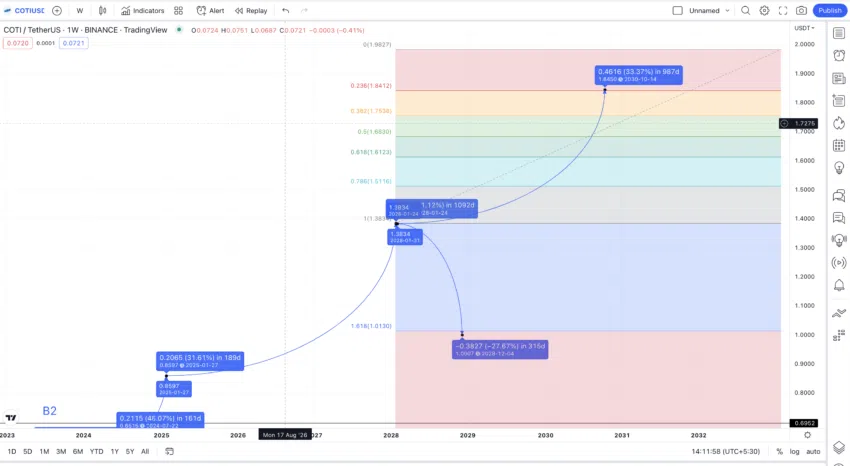Screen dimensions: 850x466
Task: Start bar Replay mode
Action: [x=251, y=10]
